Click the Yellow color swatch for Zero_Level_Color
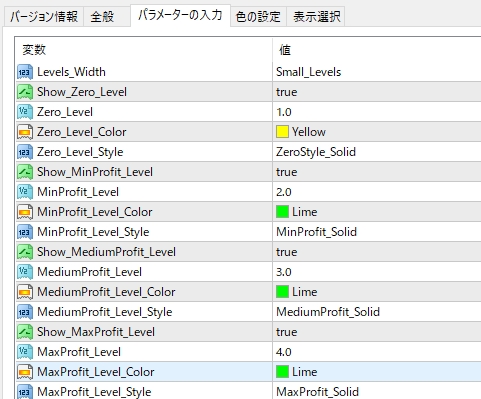 282,132
